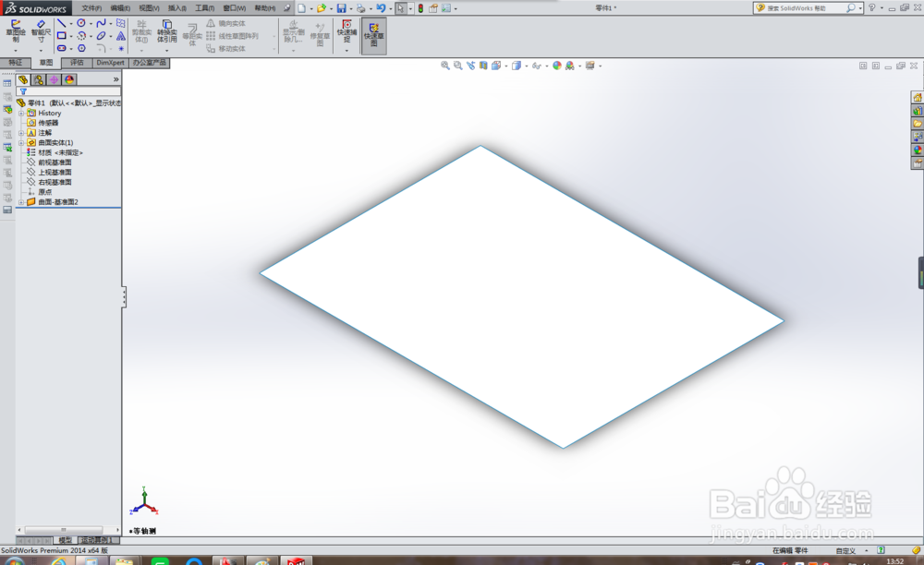
Task: Expand the History folder in tree
Action: click(x=21, y=113)
